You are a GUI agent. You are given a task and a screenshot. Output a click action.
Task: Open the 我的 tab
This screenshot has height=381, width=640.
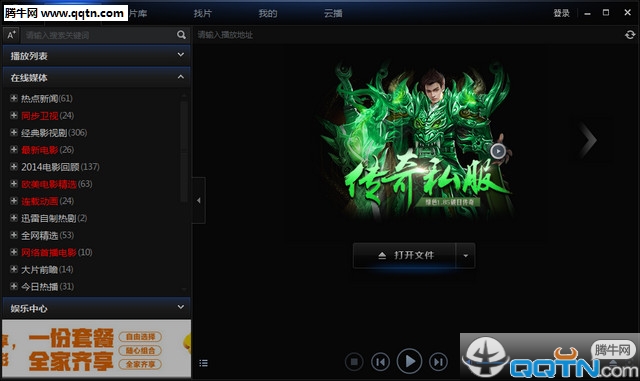click(x=268, y=13)
